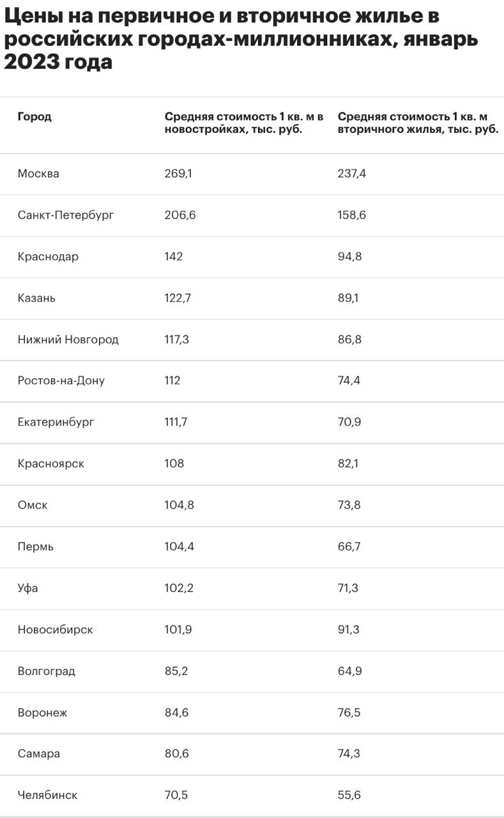Click the "Город" column header
504x818 pixels.
[34, 116]
